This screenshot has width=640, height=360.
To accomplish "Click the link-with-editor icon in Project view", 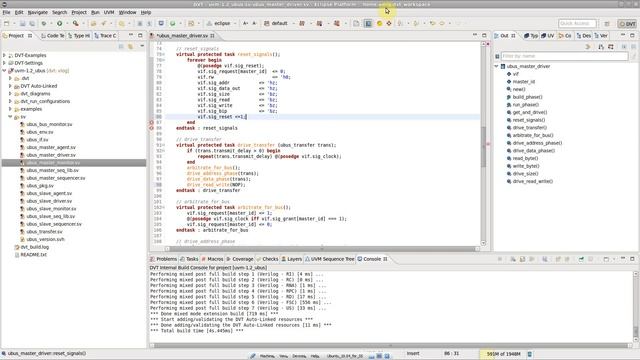I will coord(131,47).
